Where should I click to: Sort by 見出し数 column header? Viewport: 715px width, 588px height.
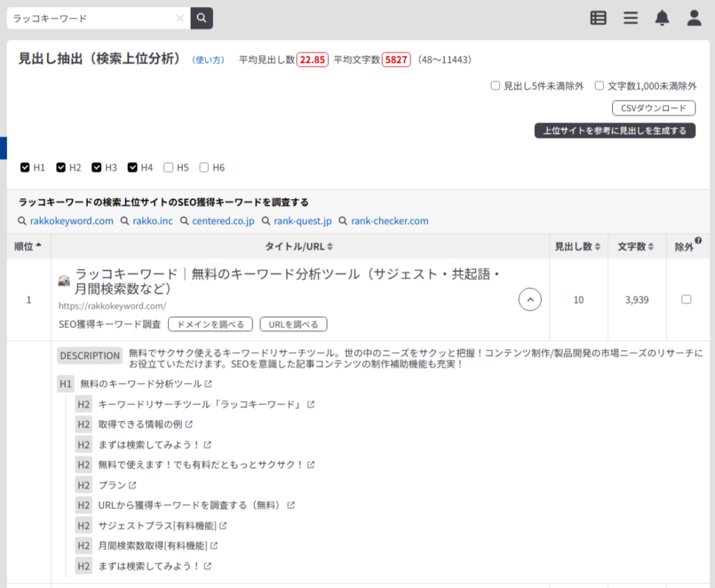577,247
